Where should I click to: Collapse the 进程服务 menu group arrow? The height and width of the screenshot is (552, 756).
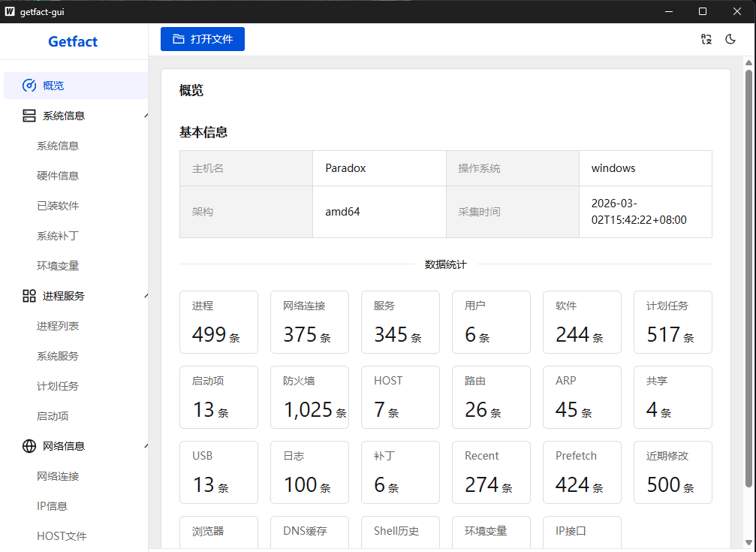(146, 296)
